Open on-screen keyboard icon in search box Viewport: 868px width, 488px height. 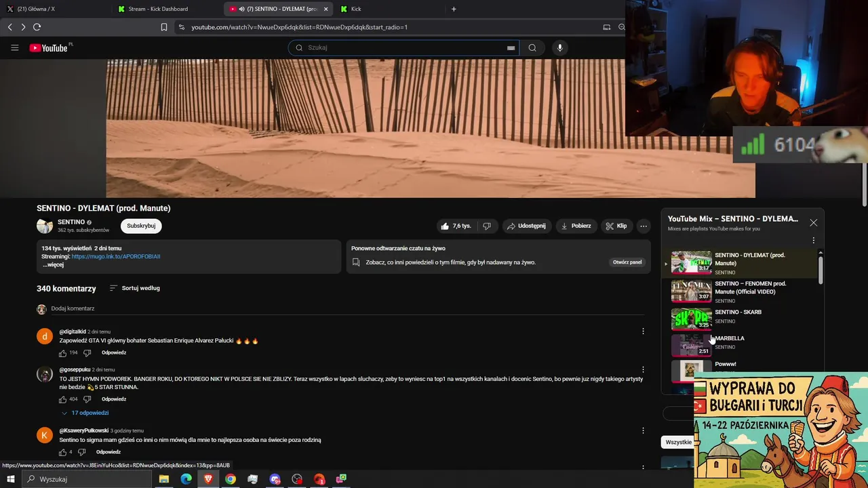511,48
